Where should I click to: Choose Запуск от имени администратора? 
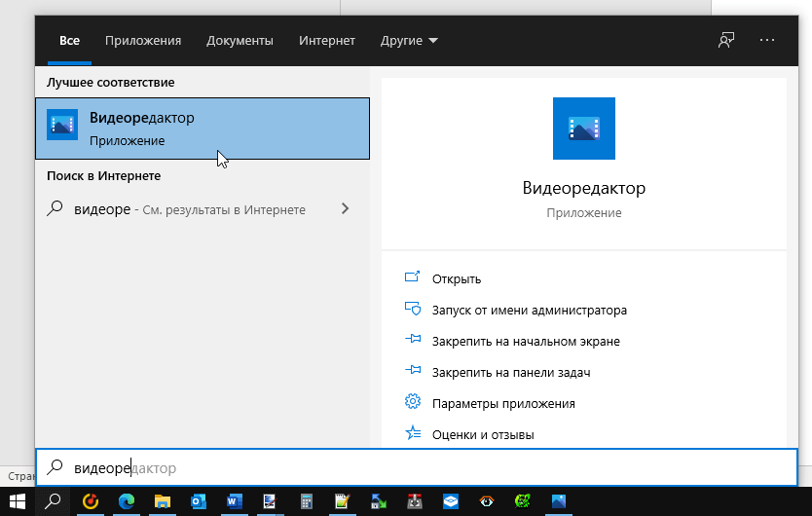[530, 310]
